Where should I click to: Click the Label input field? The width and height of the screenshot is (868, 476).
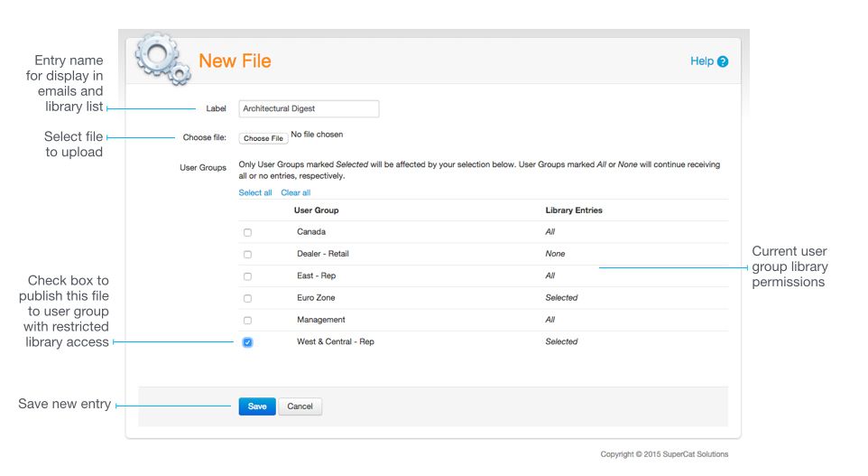(x=309, y=108)
